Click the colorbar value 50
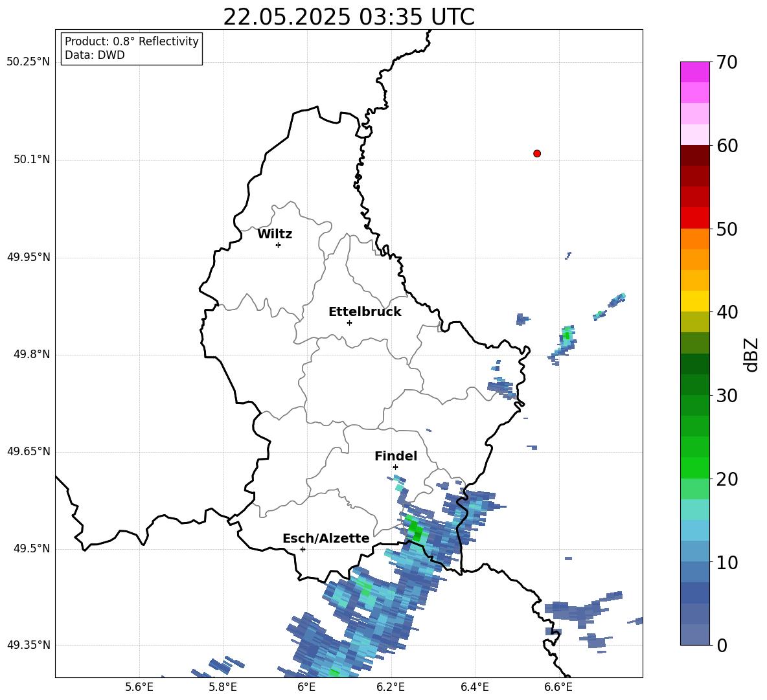Screen dimensions: 767x700 [727, 229]
